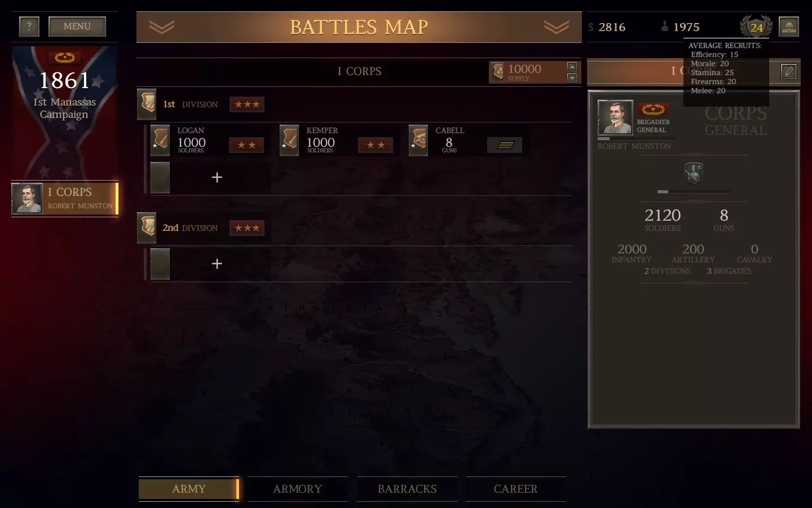The image size is (812, 508).
Task: Add new brigade slot in 2nd Division
Action: (217, 264)
